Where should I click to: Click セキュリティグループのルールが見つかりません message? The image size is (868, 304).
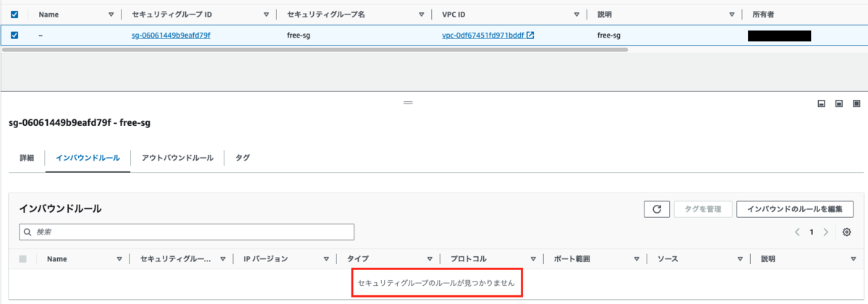point(436,283)
